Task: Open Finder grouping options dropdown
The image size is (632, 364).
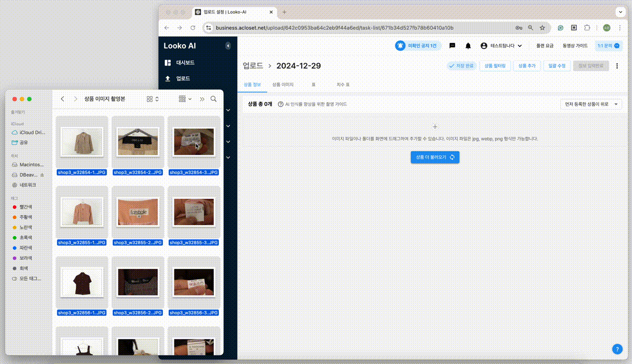Action: pos(185,99)
